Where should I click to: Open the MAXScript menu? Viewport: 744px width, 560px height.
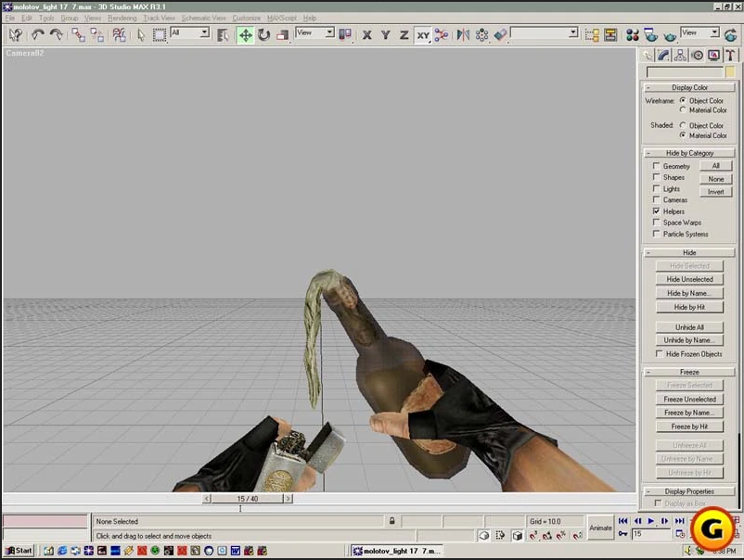pyautogui.click(x=281, y=18)
